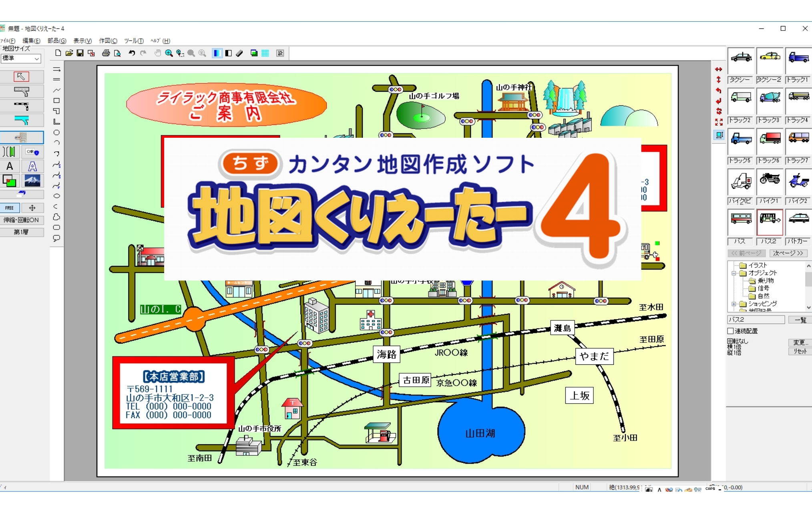The height and width of the screenshot is (519, 812).
Task: Open the 部品(G) menu
Action: [57, 41]
